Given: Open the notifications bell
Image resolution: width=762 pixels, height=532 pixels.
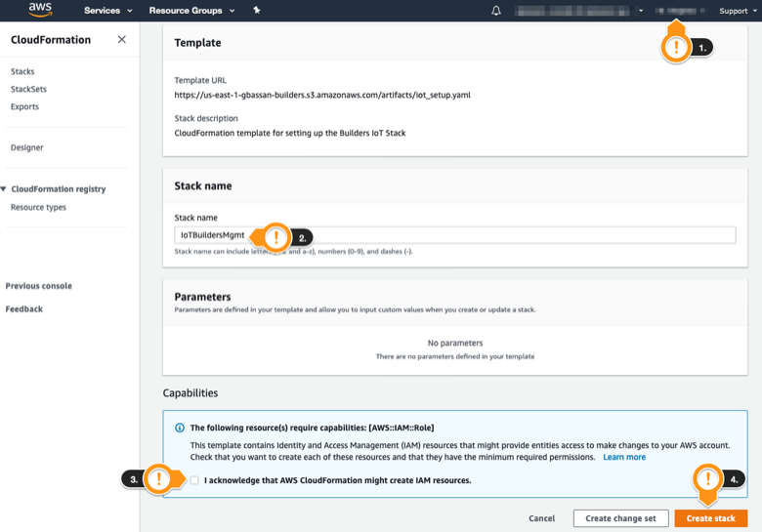Looking at the screenshot, I should click(x=495, y=11).
